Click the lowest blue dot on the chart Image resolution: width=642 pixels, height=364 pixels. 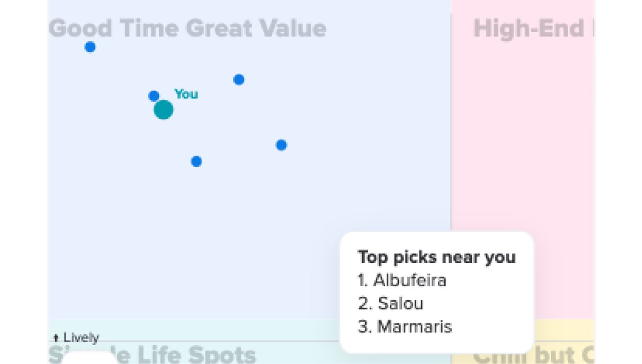pyautogui.click(x=196, y=161)
